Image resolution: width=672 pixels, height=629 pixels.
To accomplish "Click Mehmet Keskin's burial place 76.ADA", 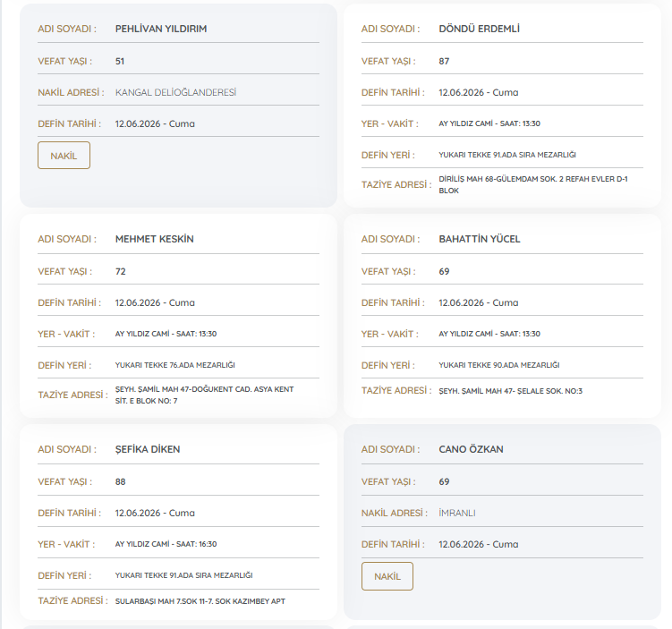I will pyautogui.click(x=174, y=365).
